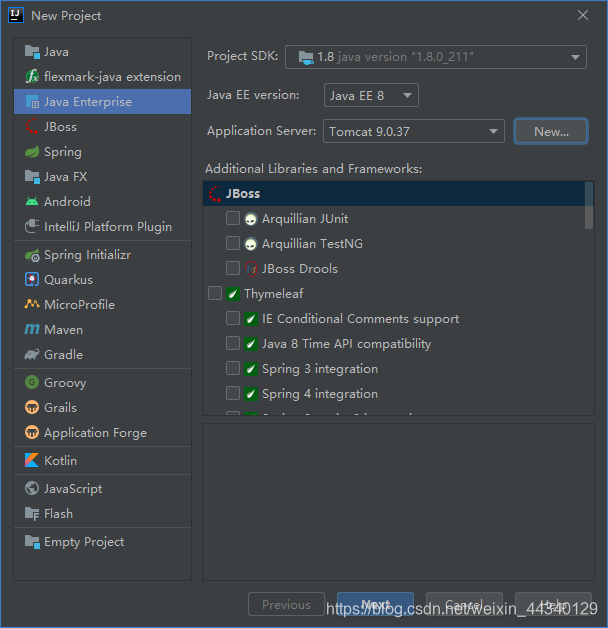Check the Spring 4 integration checkbox
Screen dimensions: 608x628
(233, 393)
